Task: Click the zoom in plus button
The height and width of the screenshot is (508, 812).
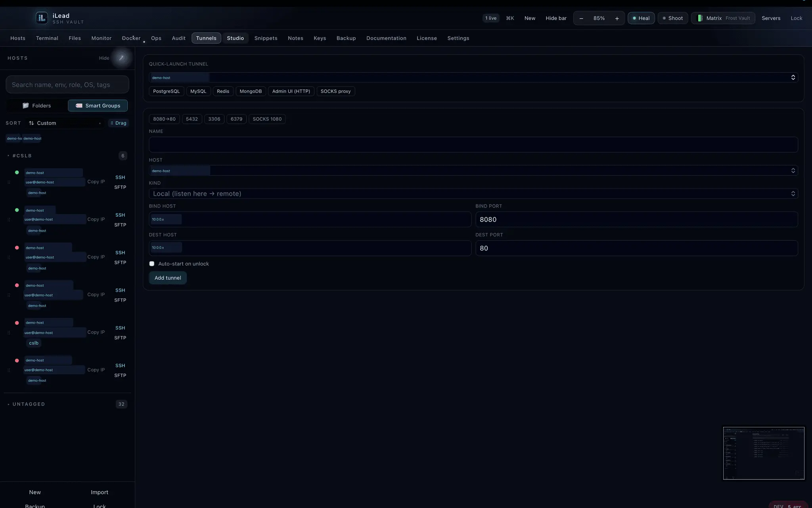Action: [x=617, y=18]
